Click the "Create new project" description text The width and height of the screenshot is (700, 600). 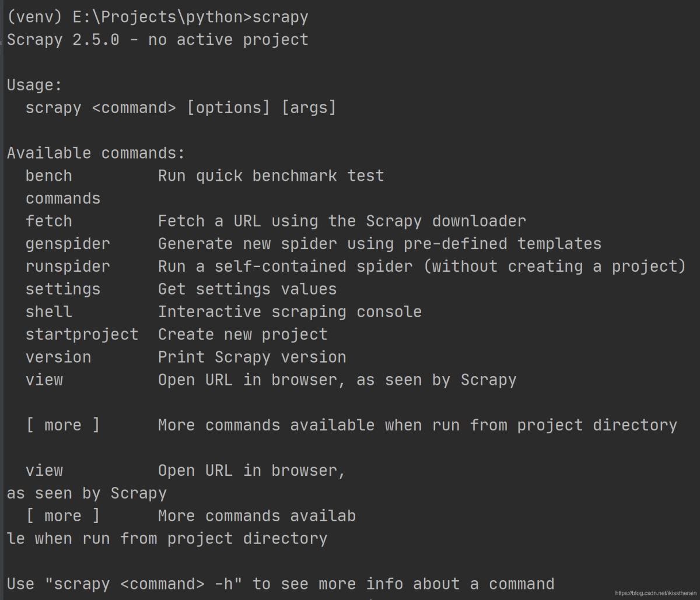(x=243, y=335)
